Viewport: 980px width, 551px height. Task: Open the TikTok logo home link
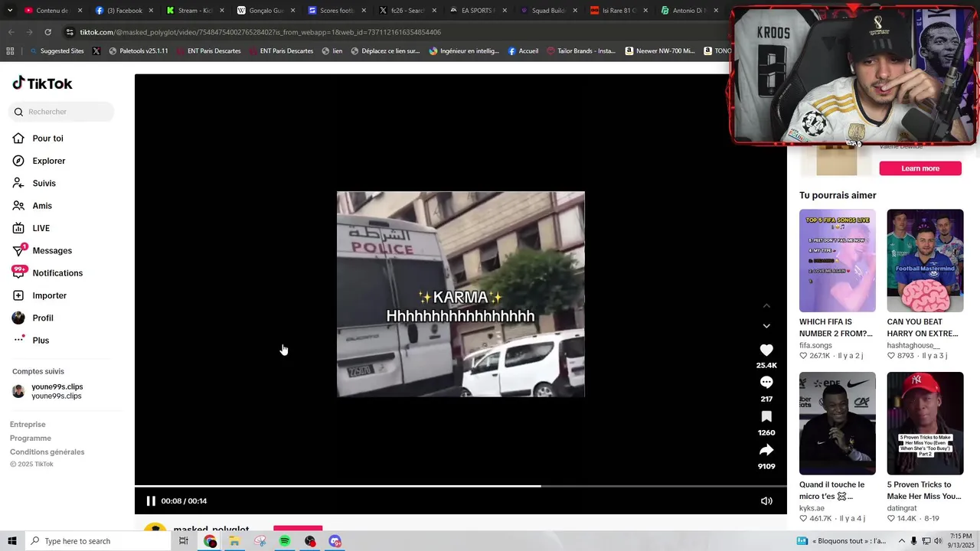(x=42, y=83)
